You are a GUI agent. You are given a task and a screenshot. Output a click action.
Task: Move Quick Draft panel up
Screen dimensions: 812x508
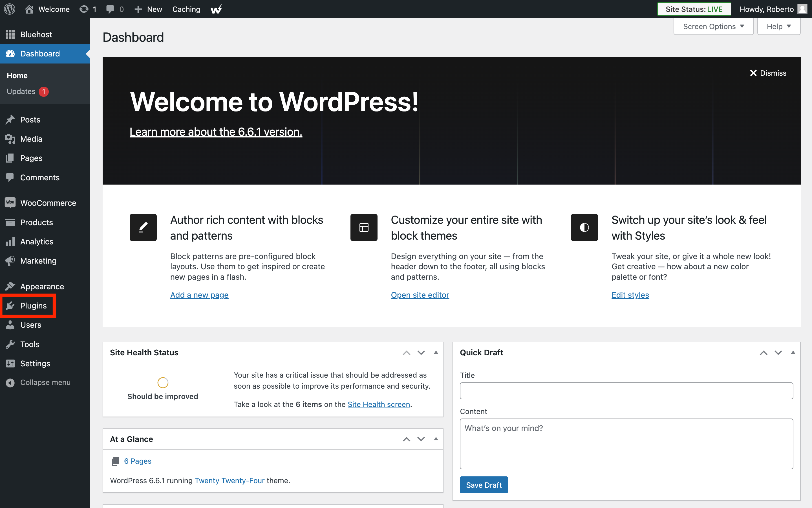(763, 352)
